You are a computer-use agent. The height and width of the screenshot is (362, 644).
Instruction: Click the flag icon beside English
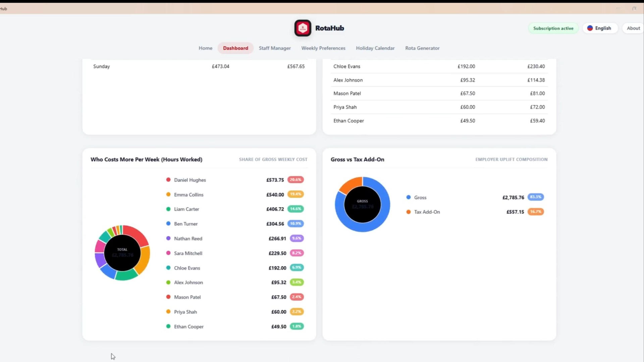(x=590, y=28)
